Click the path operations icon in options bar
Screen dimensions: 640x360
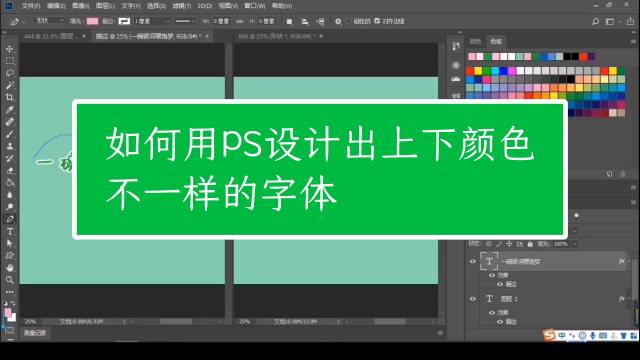[289, 21]
